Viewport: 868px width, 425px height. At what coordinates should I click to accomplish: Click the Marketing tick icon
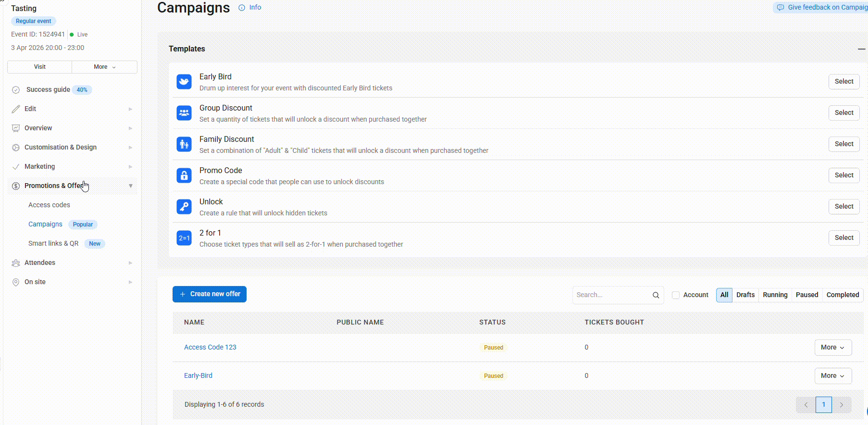pos(16,167)
